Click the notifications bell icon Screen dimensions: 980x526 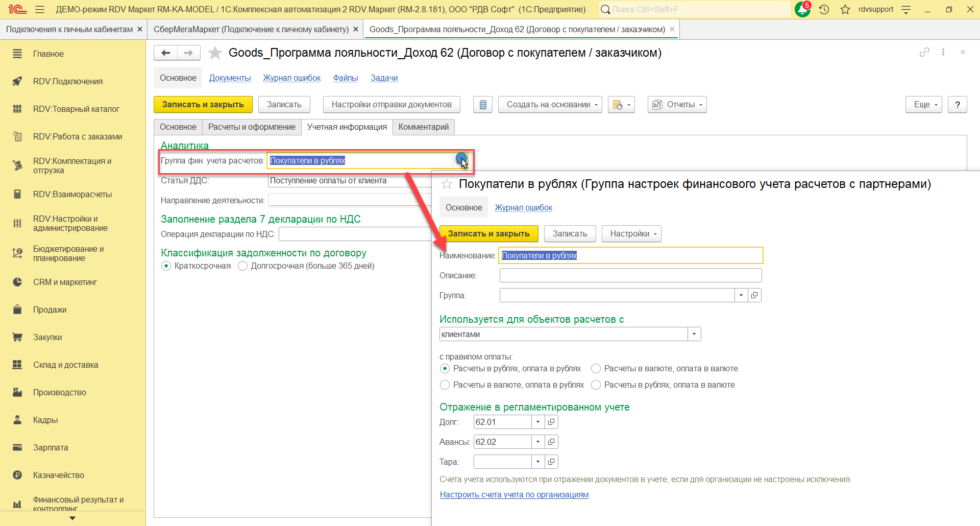802,9
